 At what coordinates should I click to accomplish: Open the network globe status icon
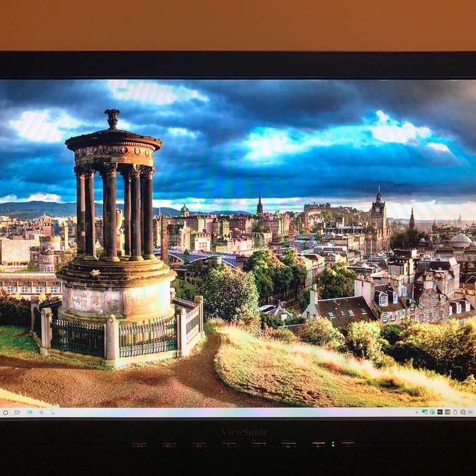463,412
